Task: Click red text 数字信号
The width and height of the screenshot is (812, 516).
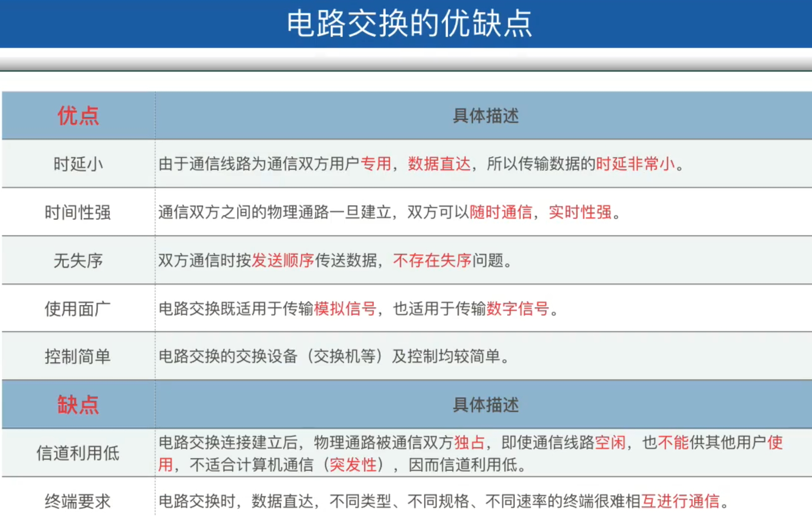Action: [x=517, y=309]
